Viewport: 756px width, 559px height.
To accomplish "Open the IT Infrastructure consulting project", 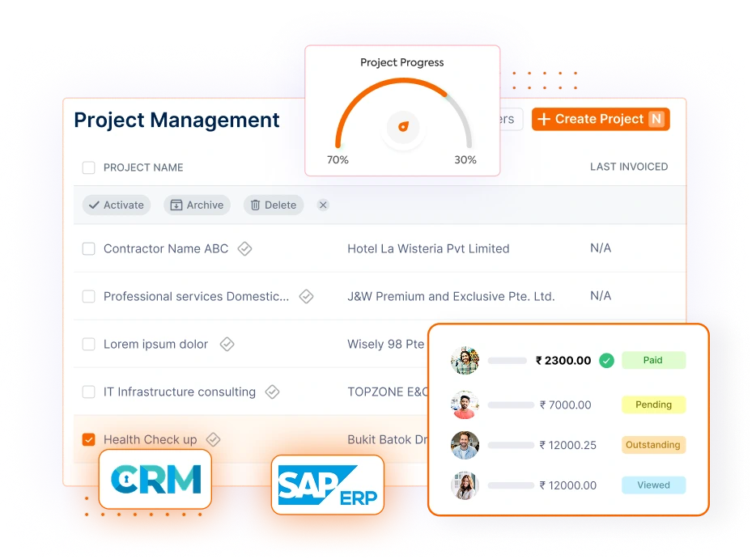I will tap(180, 392).
